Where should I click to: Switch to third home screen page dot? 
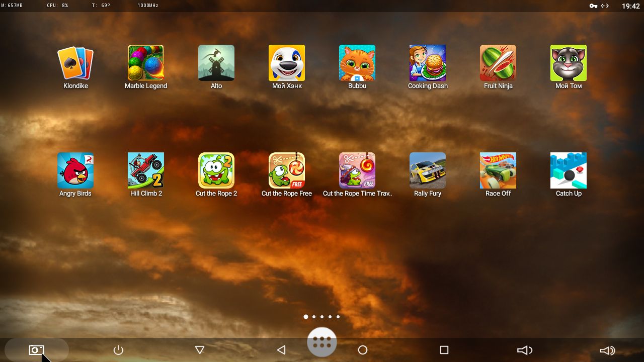(322, 317)
